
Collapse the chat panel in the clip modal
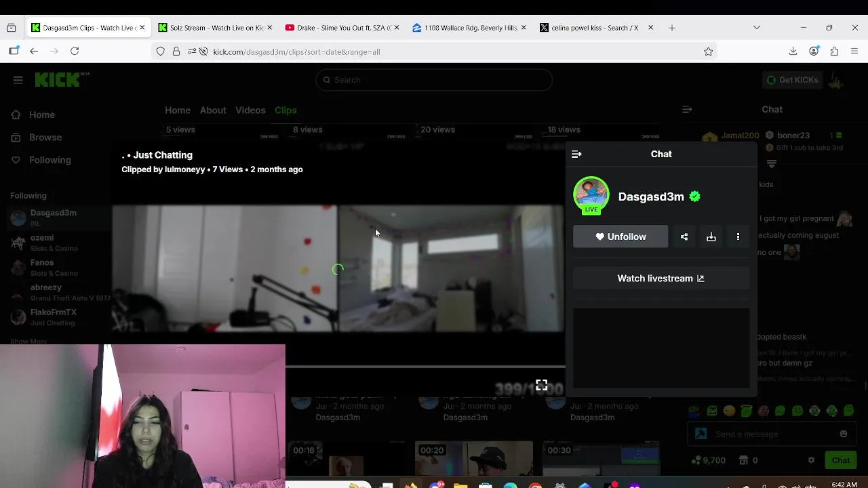(576, 155)
